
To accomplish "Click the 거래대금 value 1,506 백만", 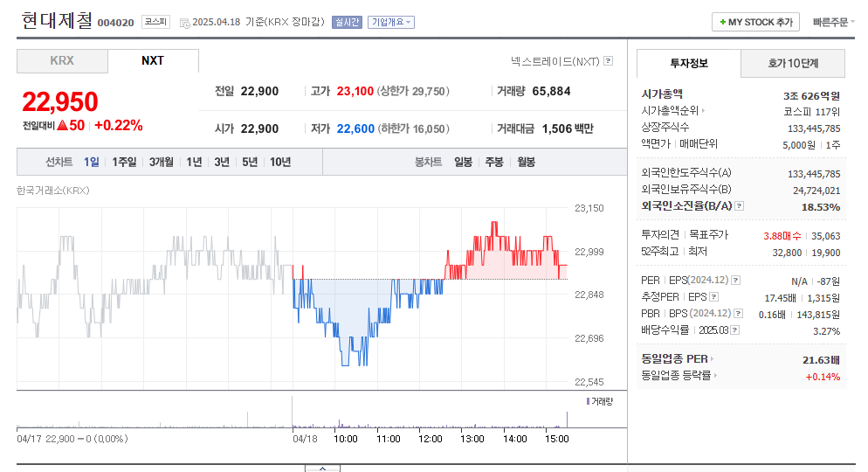I will (x=568, y=129).
